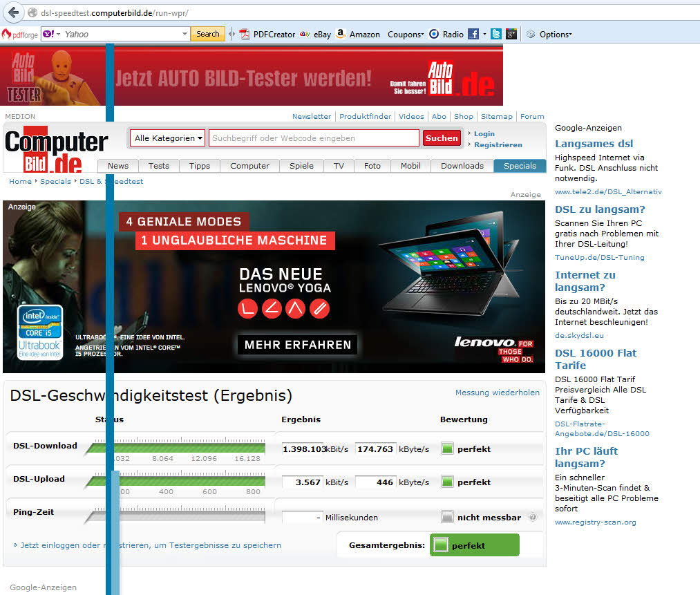Click the help icon beside nicht messbar

pos(532,518)
